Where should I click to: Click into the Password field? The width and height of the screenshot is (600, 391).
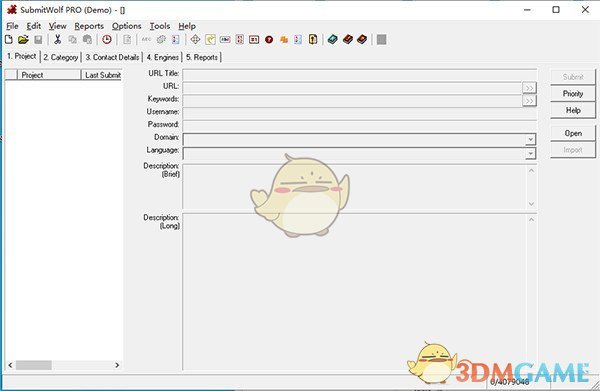360,125
